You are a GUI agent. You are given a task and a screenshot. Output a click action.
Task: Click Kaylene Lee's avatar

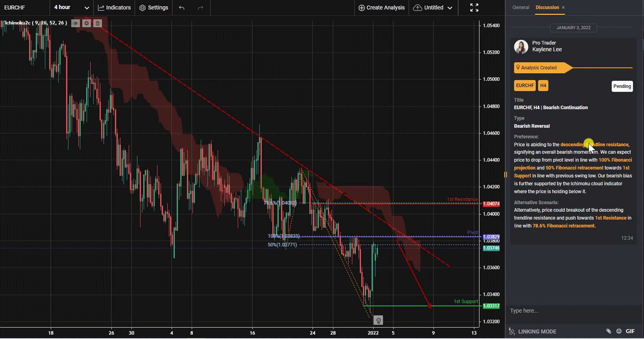(x=521, y=47)
